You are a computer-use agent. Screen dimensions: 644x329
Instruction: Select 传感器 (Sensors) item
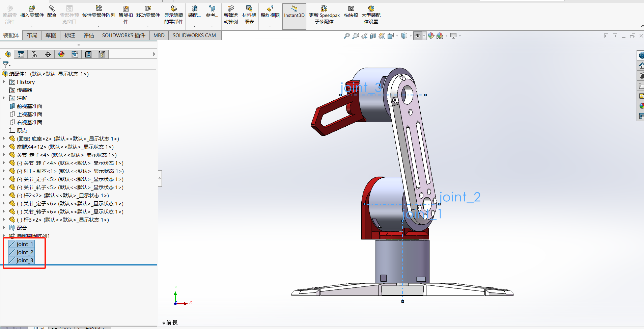(21, 90)
